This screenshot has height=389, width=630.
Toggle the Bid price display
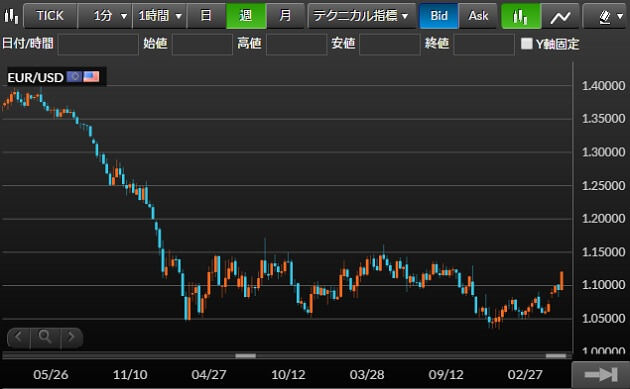click(438, 16)
